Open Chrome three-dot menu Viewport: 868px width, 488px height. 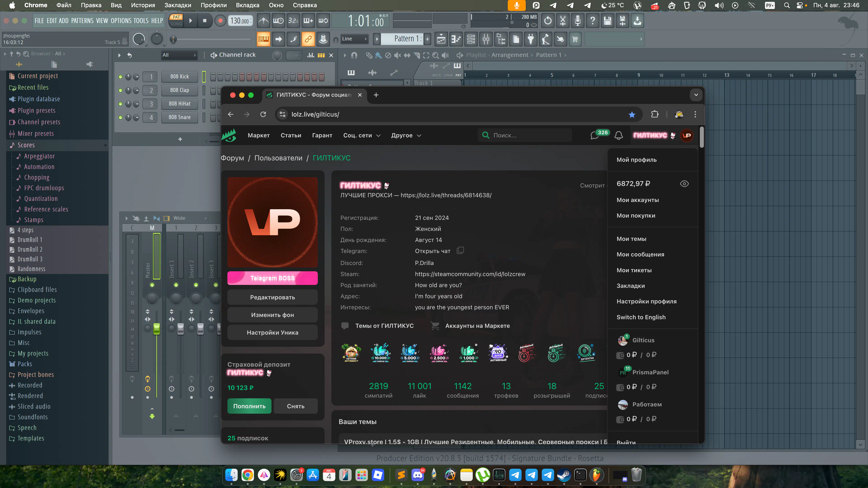point(695,114)
